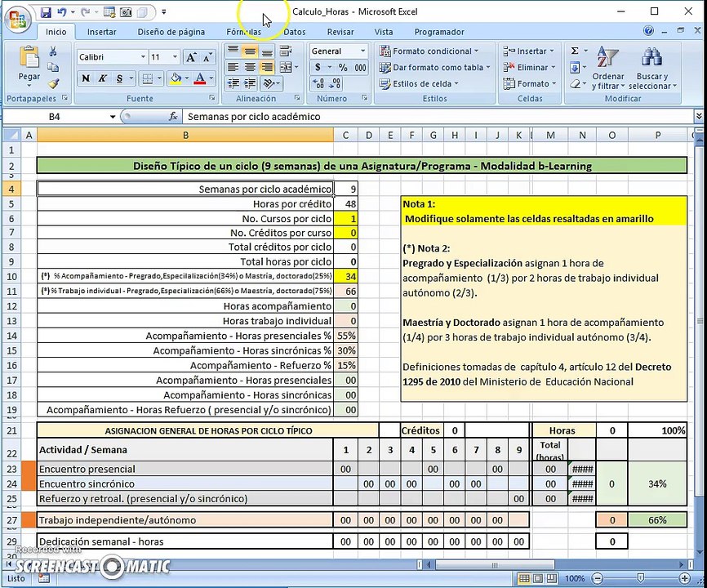The image size is (707, 588).
Task: Open the Vista tab
Action: pyautogui.click(x=383, y=32)
